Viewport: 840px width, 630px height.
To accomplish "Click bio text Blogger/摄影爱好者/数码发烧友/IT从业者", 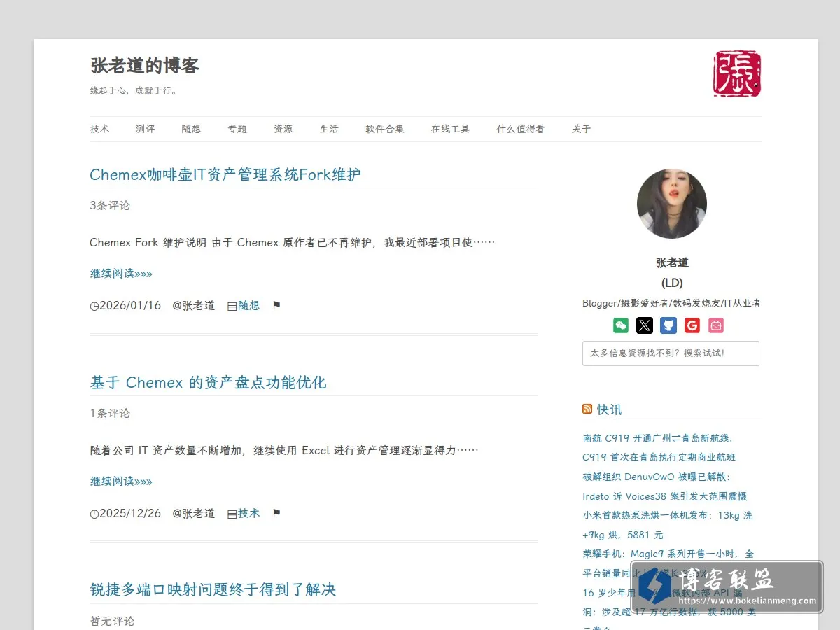I will tap(672, 303).
